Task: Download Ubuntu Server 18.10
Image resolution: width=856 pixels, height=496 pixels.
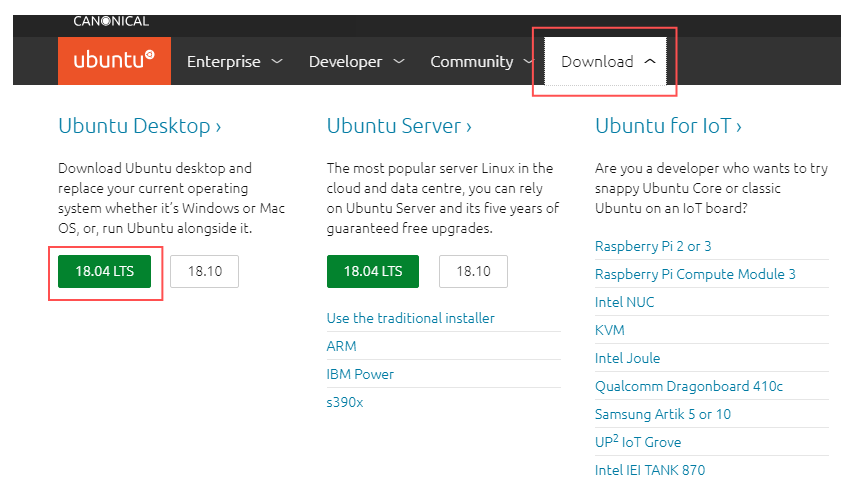Action: pos(473,271)
